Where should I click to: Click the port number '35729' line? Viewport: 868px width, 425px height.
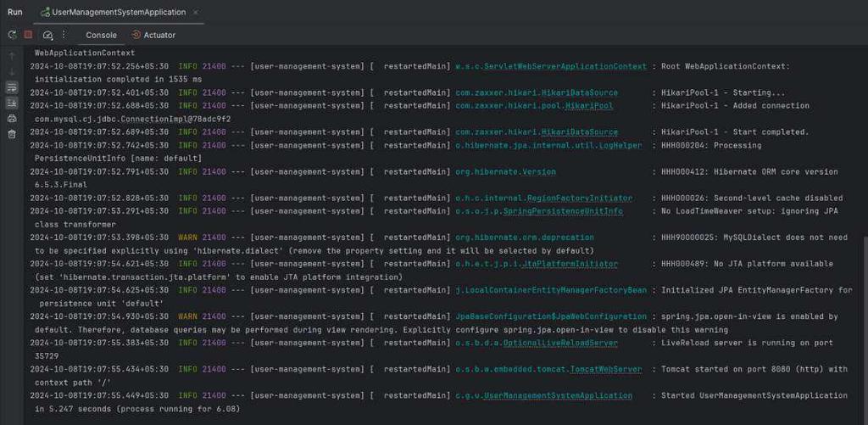click(x=47, y=356)
